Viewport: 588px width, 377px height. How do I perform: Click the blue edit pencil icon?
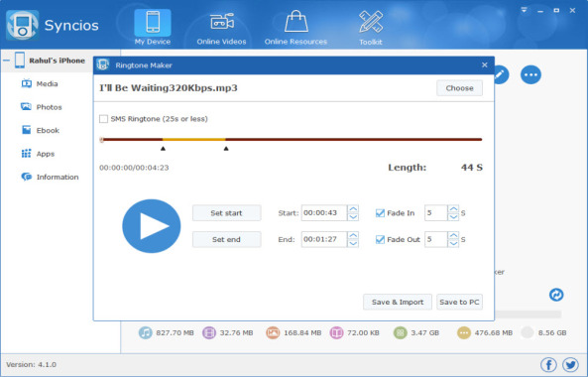click(501, 74)
